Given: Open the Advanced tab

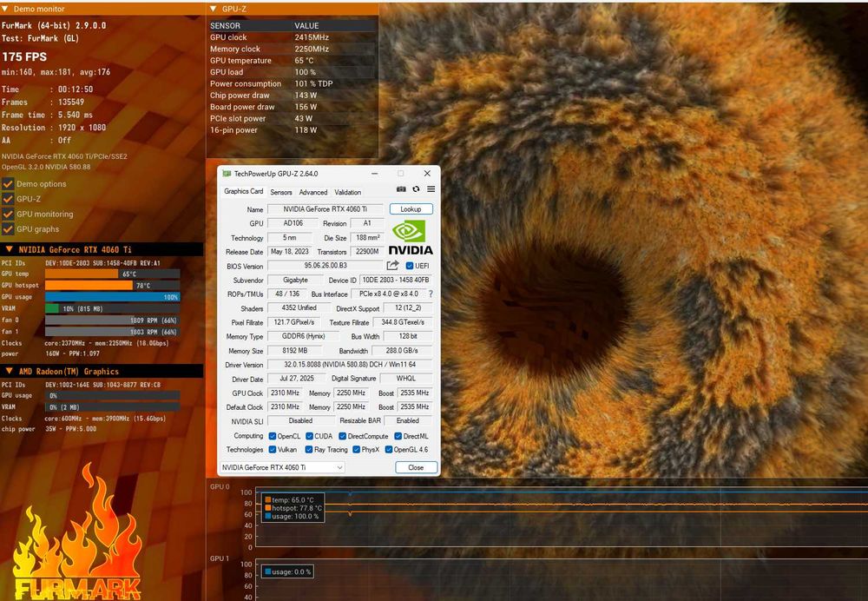Looking at the screenshot, I should [313, 192].
